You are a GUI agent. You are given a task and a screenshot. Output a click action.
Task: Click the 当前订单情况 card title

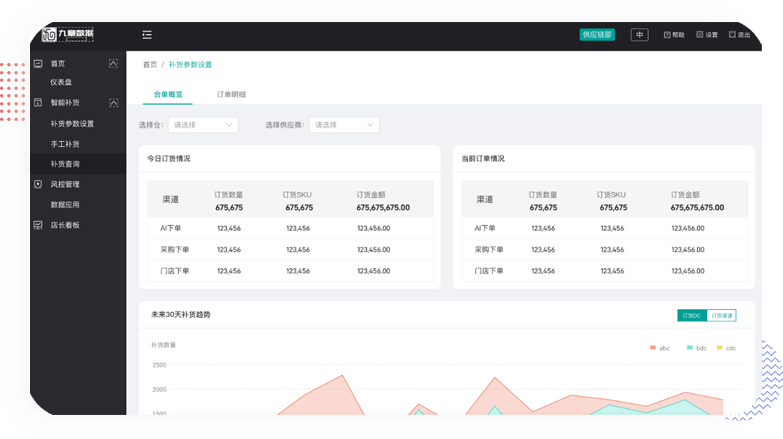click(x=483, y=158)
